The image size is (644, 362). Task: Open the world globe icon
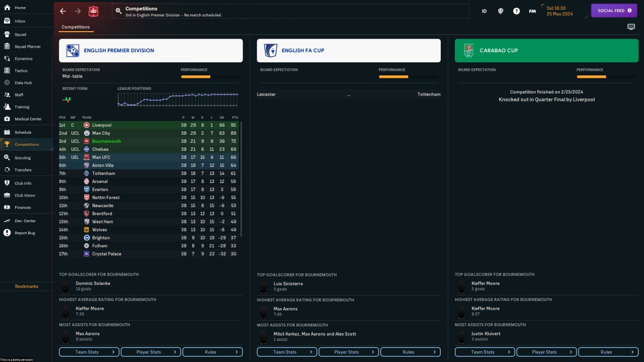[501, 11]
